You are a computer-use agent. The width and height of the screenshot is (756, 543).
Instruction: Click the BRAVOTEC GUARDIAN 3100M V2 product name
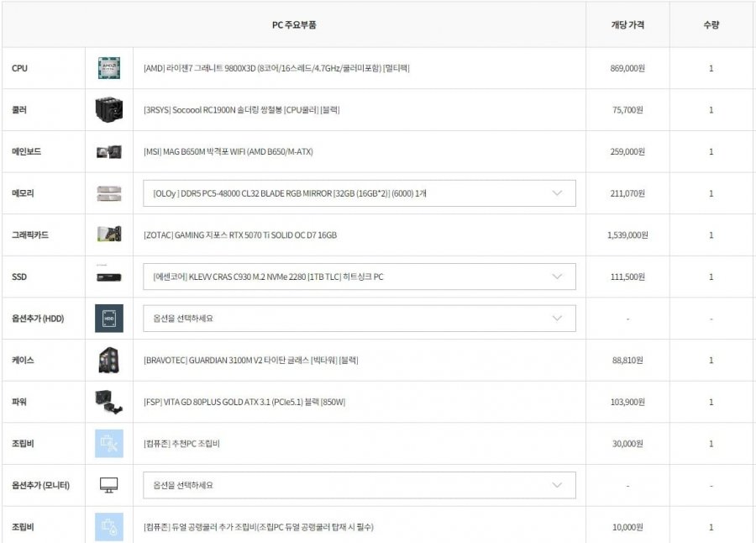[x=250, y=360]
